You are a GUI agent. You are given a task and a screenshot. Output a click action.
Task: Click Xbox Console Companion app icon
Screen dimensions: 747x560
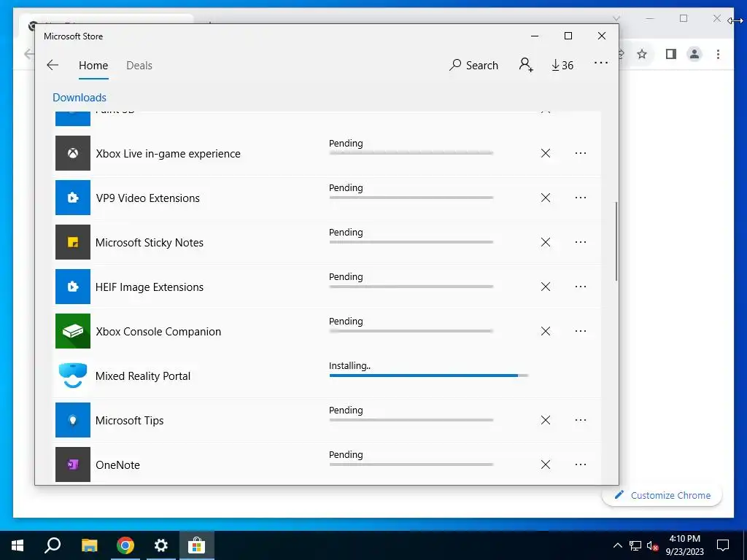(x=73, y=331)
